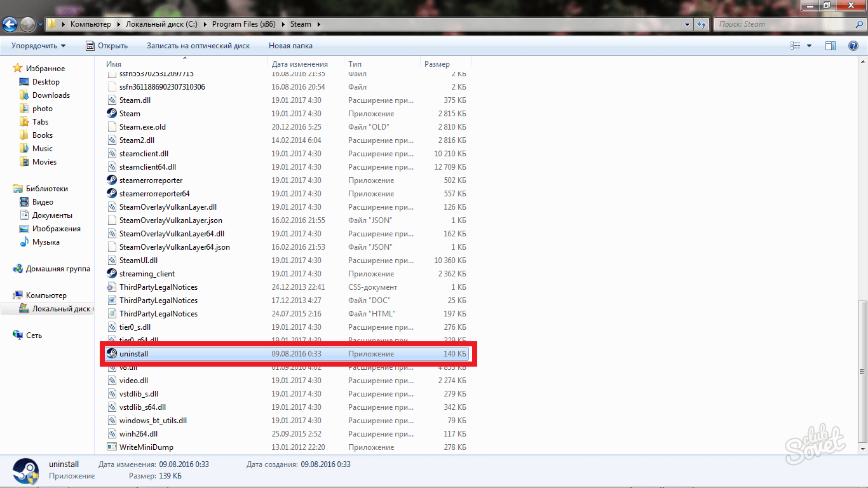The width and height of the screenshot is (868, 488).
Task: Click the back navigation arrow
Action: pos(10,25)
